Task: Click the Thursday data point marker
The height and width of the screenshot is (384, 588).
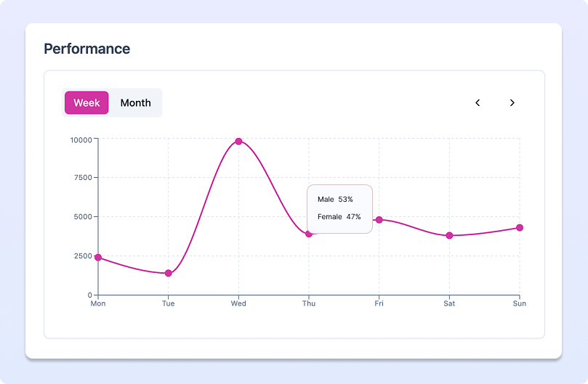Action: click(308, 234)
